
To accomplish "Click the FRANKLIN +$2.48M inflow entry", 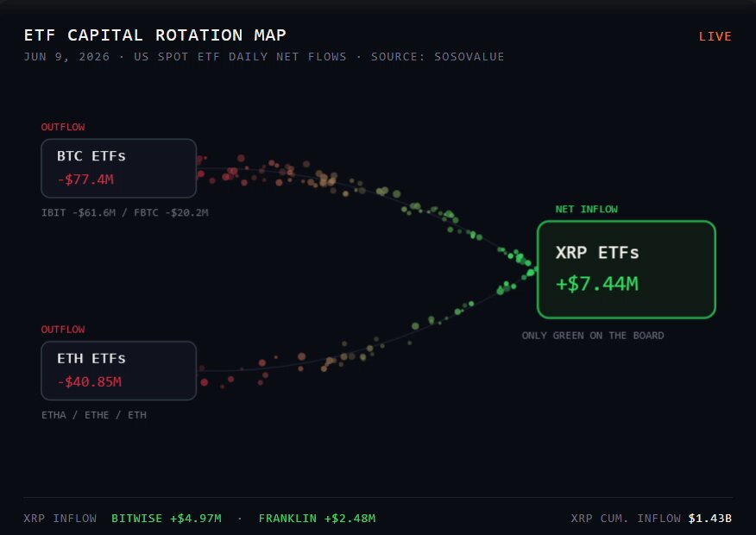I will [317, 519].
